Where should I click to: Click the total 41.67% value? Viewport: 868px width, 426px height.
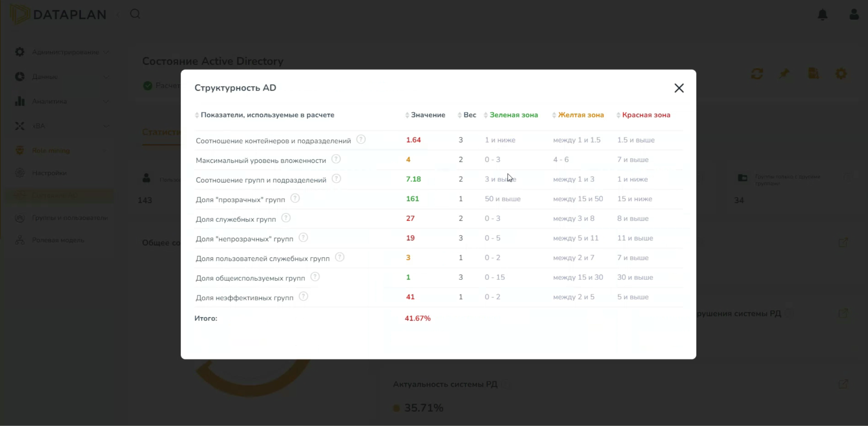pos(417,318)
